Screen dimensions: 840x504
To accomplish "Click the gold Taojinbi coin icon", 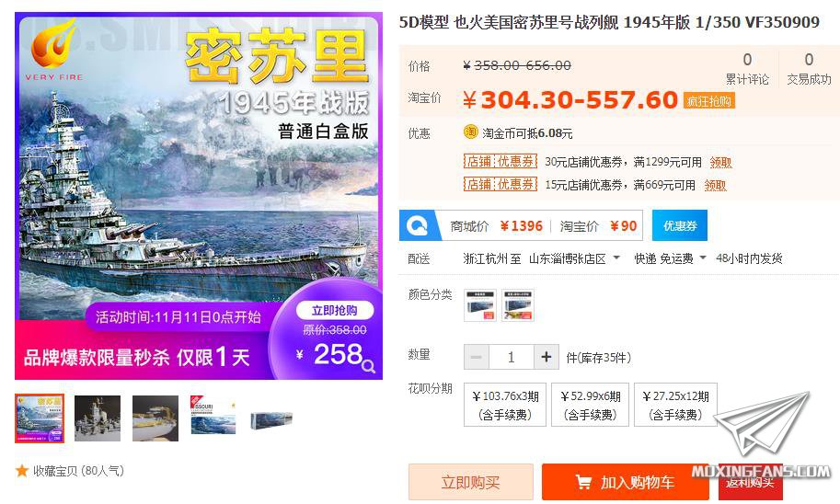I will [x=470, y=132].
